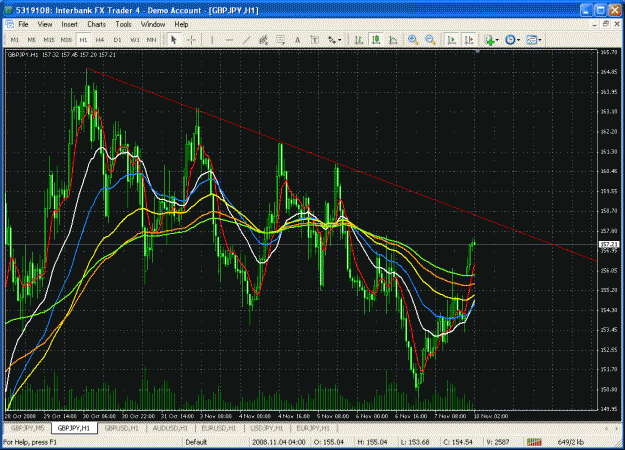Toggle chart auto scroll
This screenshot has height=450, width=625.
452,40
